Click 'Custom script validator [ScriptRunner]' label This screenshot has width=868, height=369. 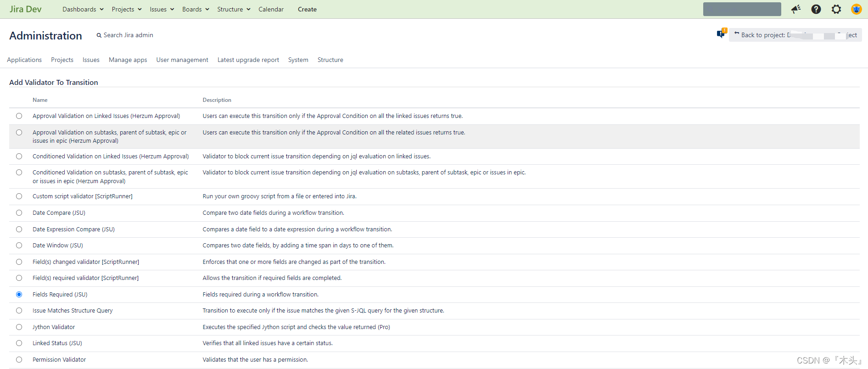point(83,196)
